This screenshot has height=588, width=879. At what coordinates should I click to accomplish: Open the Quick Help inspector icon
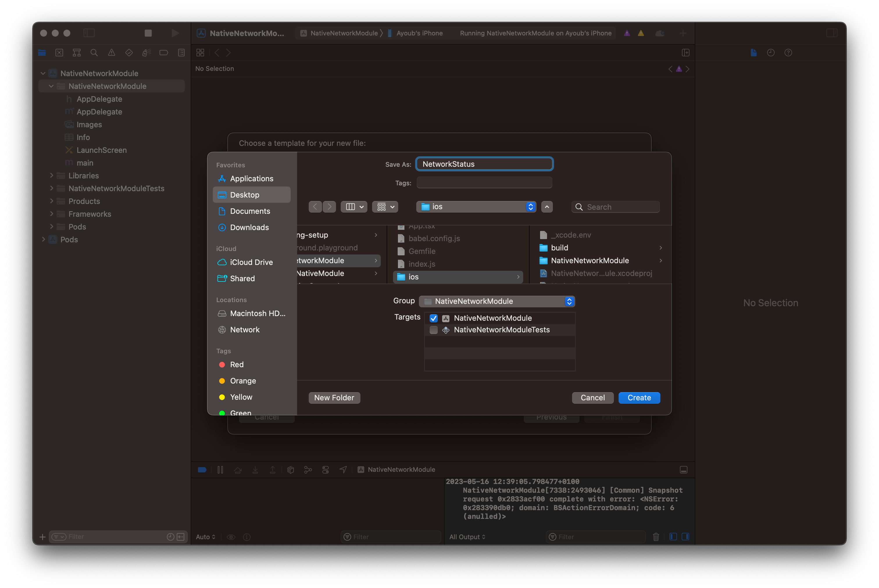coord(788,53)
